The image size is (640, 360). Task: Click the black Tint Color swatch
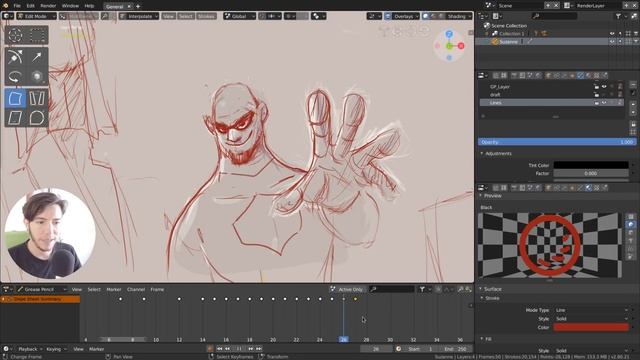pyautogui.click(x=591, y=165)
